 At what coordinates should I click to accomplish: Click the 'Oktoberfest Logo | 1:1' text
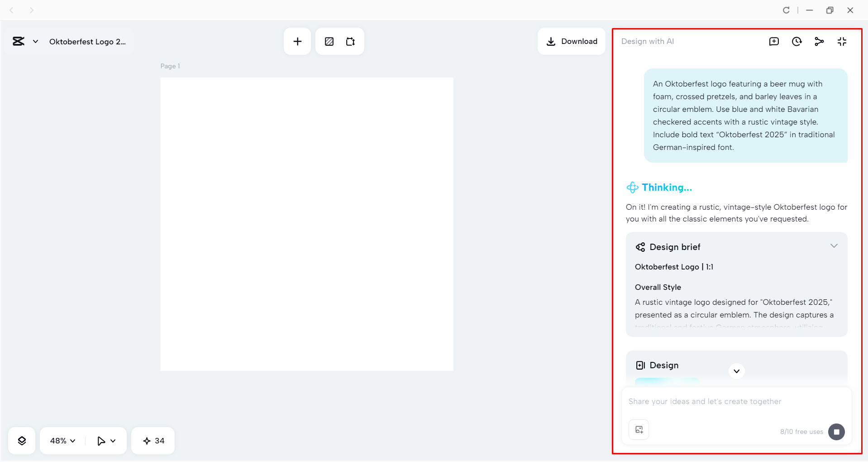(674, 267)
